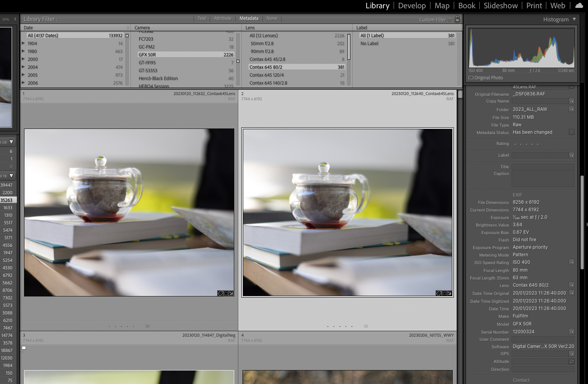Expand the 2005 date group

coord(23,75)
